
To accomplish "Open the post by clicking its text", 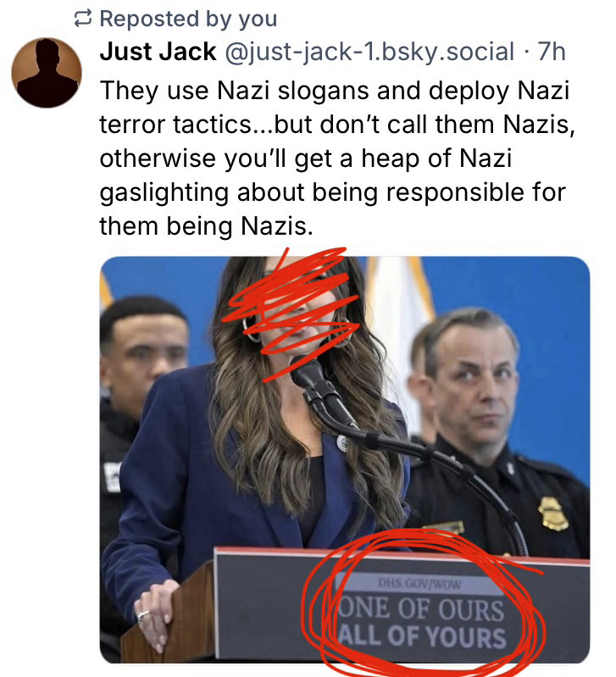I will (x=336, y=158).
